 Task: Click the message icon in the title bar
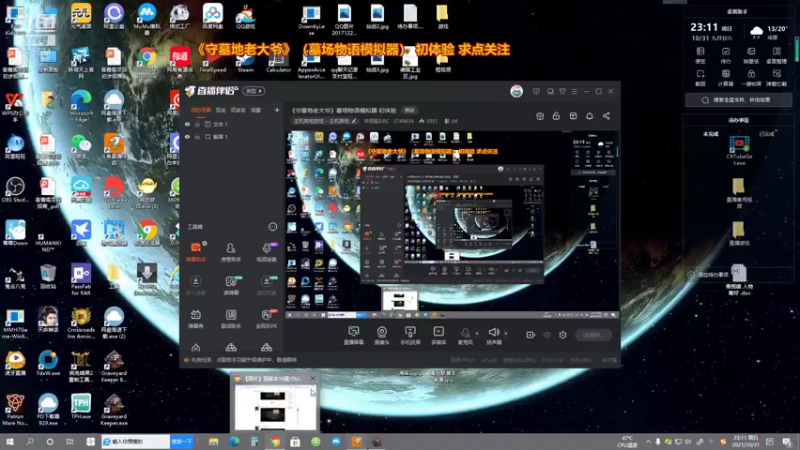[536, 91]
